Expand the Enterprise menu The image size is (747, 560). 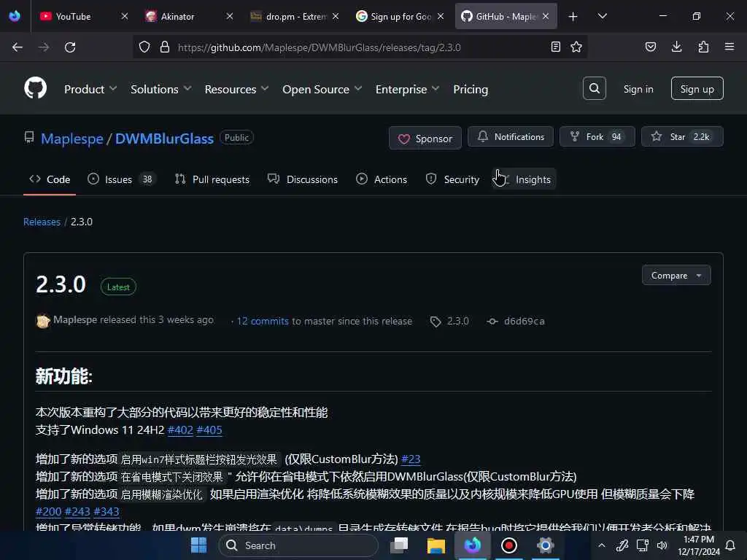[x=407, y=89]
